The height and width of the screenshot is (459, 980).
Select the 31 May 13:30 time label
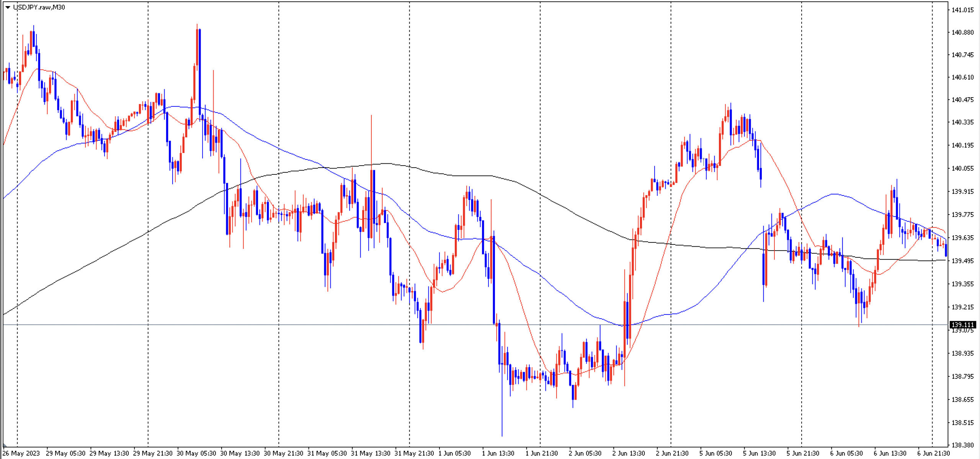tap(371, 454)
